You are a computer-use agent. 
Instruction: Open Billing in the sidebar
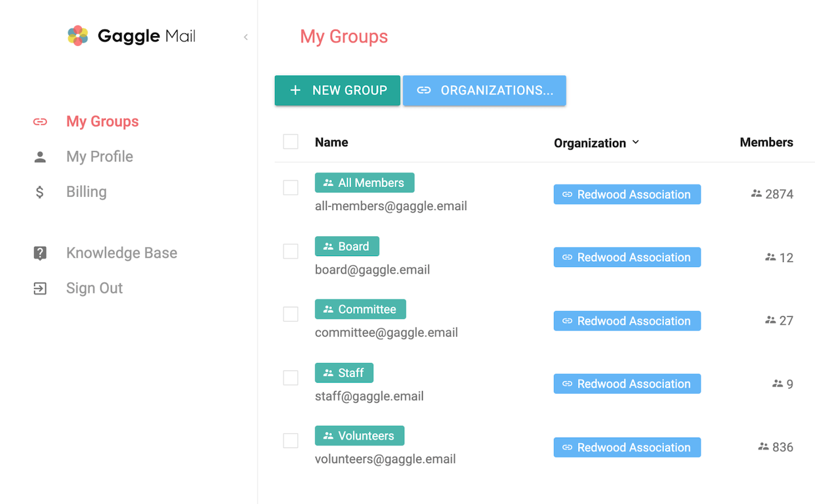[x=87, y=192]
